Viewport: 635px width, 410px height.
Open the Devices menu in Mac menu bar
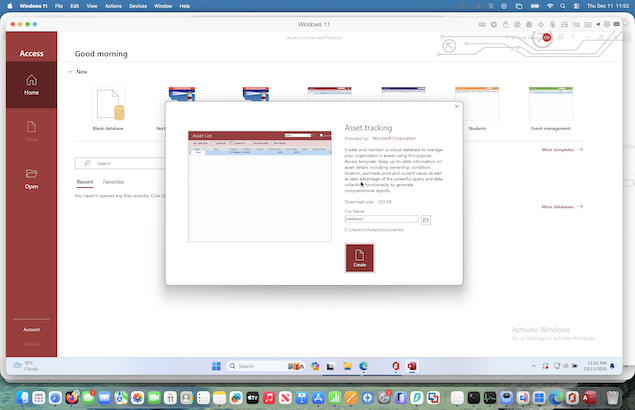pos(138,6)
